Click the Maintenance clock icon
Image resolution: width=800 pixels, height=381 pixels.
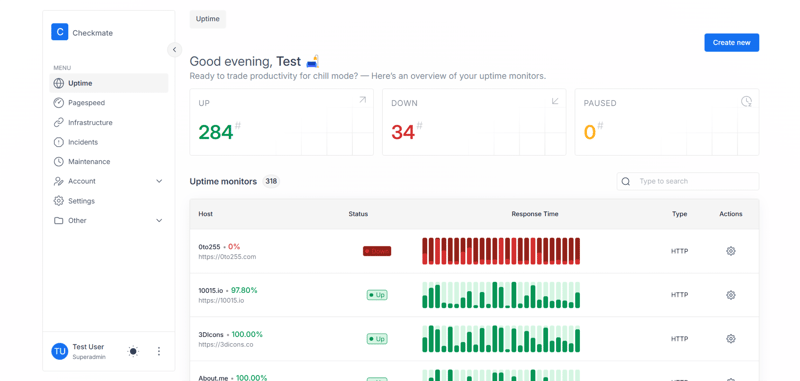coord(59,161)
